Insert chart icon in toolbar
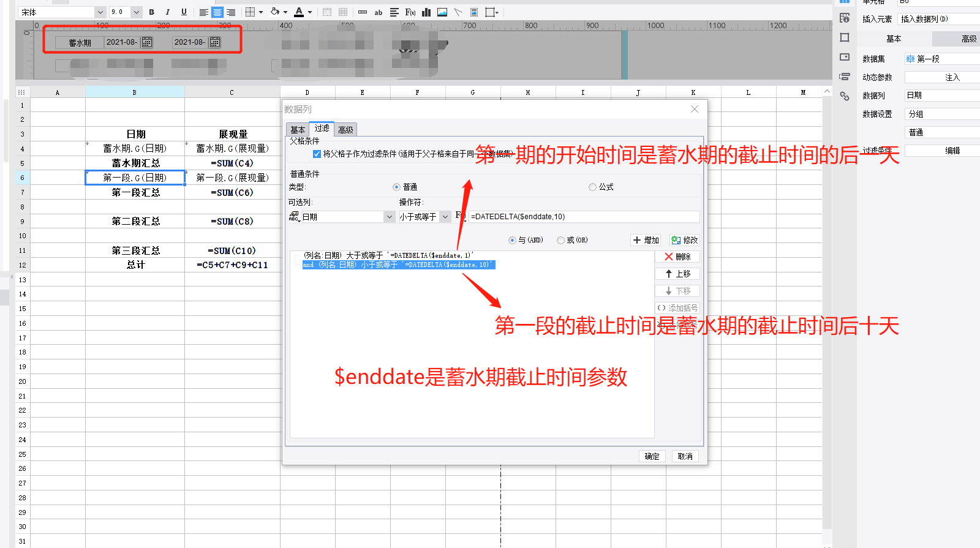Viewport: 980px width, 548px height. click(426, 12)
